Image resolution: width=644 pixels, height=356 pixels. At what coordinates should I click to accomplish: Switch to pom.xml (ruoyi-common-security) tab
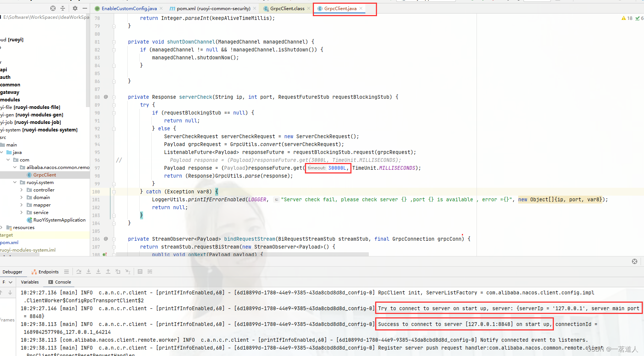[213, 8]
